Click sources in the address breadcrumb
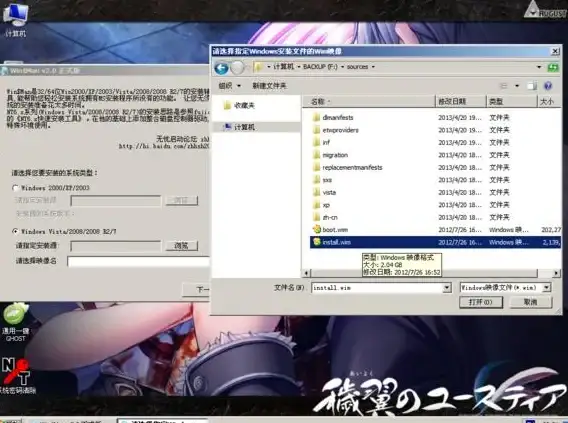 357,67
